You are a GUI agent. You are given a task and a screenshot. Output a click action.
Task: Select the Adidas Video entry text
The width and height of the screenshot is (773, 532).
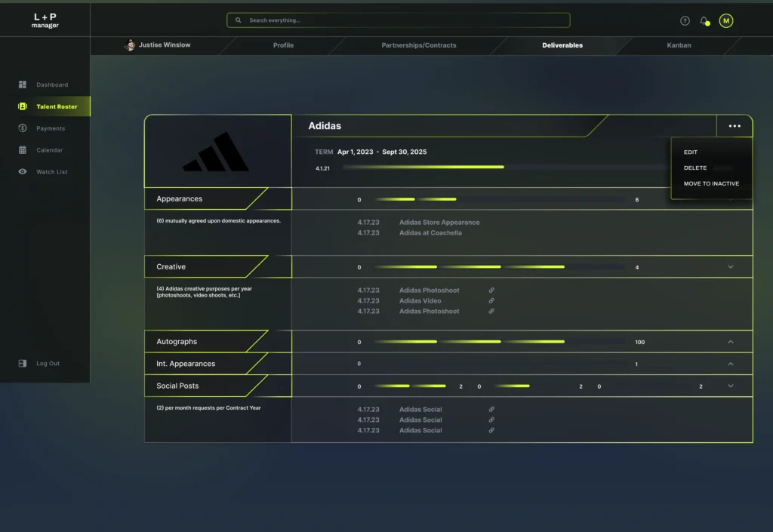point(420,300)
